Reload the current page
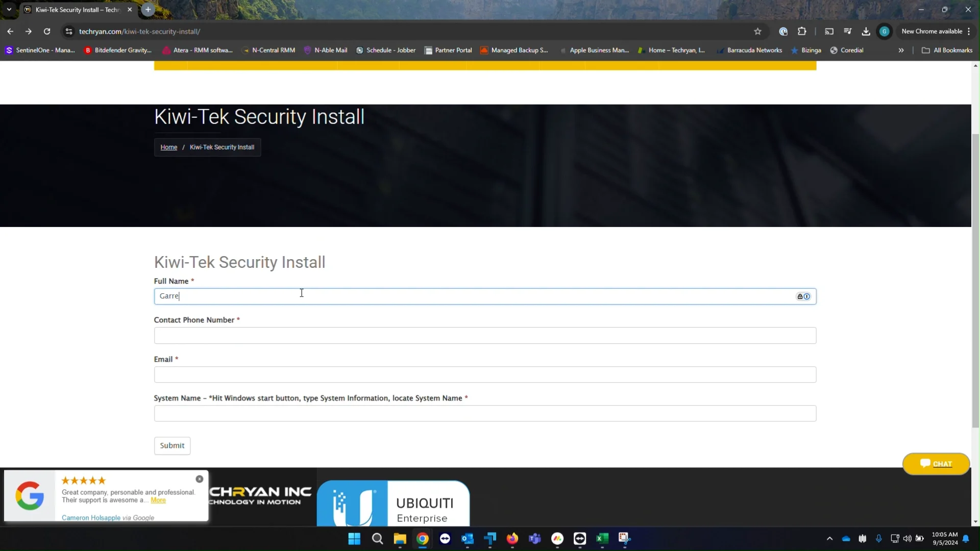The width and height of the screenshot is (980, 551). pos(47,31)
